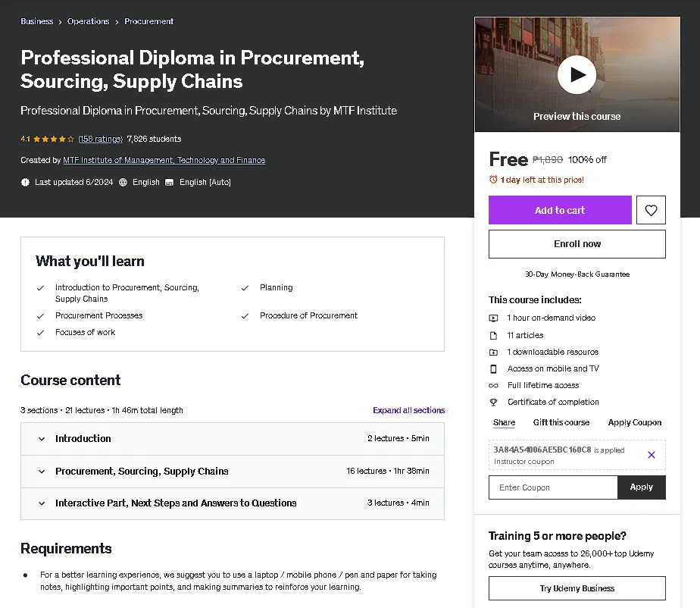700x608 pixels.
Task: Click '1 downloadable resource' text
Action: pos(553,352)
